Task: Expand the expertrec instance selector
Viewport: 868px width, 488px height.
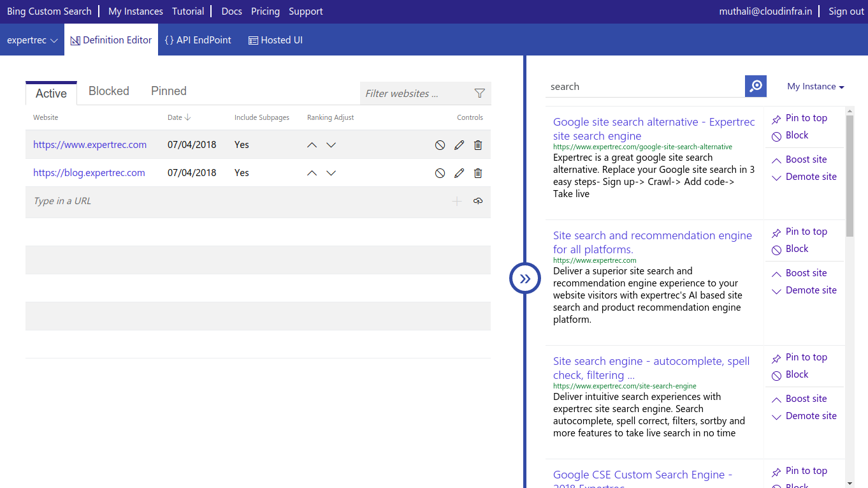Action: (x=32, y=40)
